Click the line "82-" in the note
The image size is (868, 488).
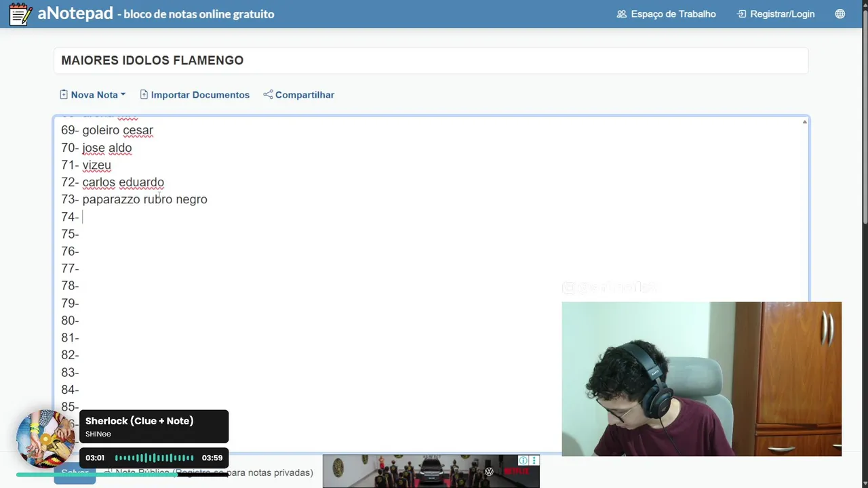(70, 355)
